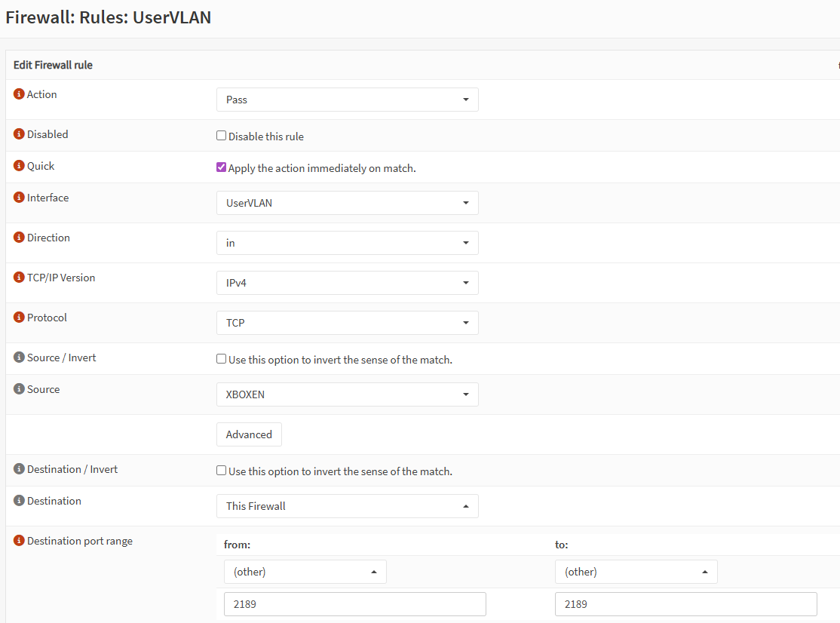The height and width of the screenshot is (623, 840).
Task: Enable the Disable this rule checkbox
Action: tap(222, 136)
